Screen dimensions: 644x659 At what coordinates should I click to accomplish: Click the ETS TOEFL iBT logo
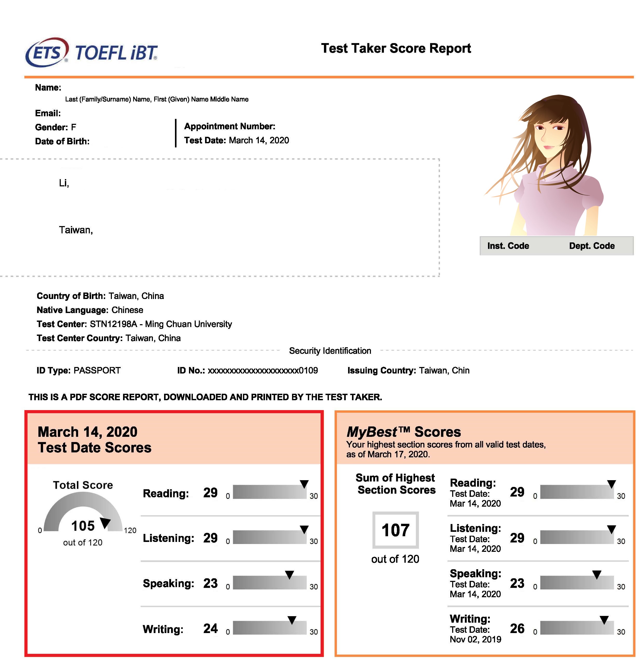click(91, 52)
